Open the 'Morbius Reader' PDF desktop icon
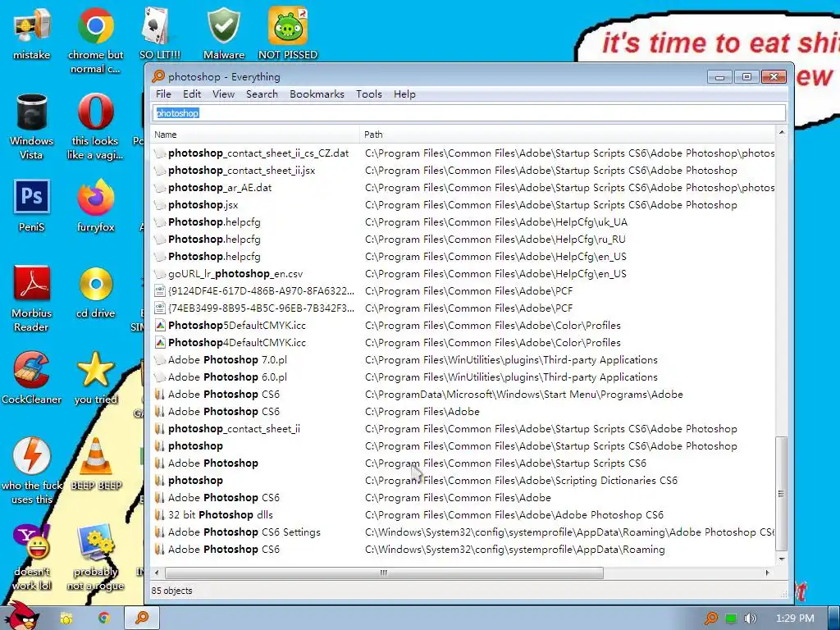The image size is (840, 630). (32, 299)
